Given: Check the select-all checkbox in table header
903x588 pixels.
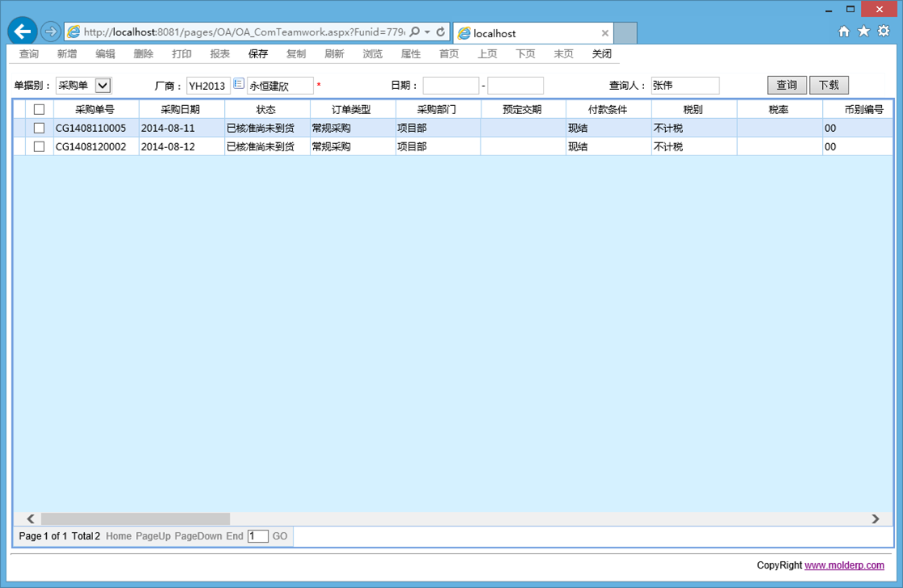Looking at the screenshot, I should pyautogui.click(x=39, y=109).
